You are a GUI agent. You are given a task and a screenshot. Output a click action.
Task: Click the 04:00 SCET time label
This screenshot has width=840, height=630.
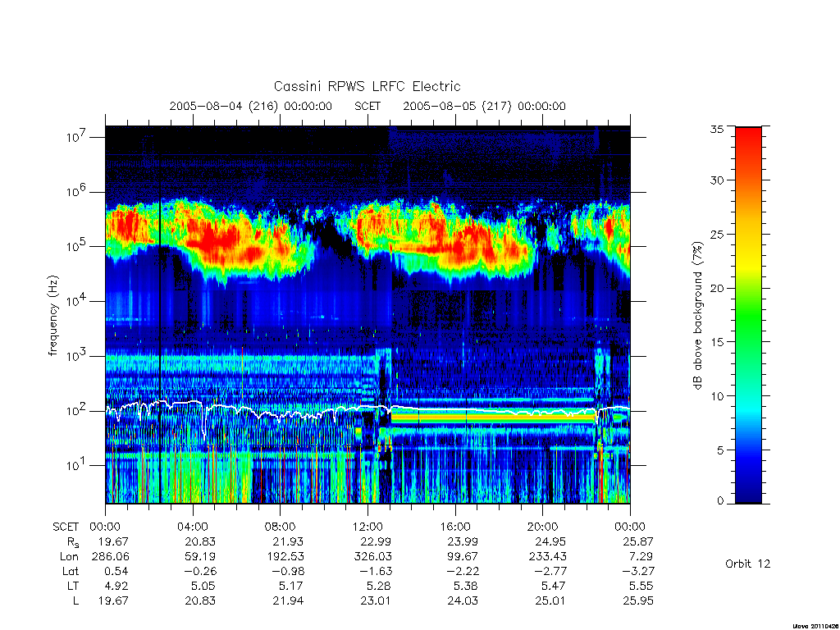point(192,527)
